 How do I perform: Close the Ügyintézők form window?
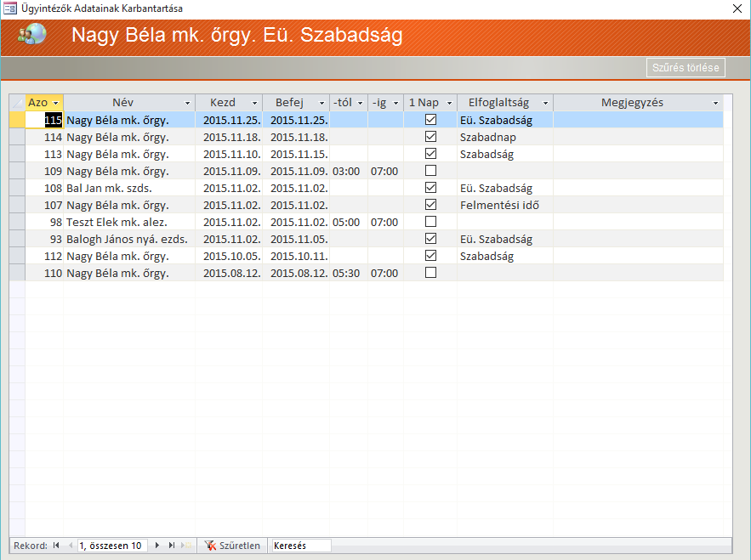tap(737, 8)
